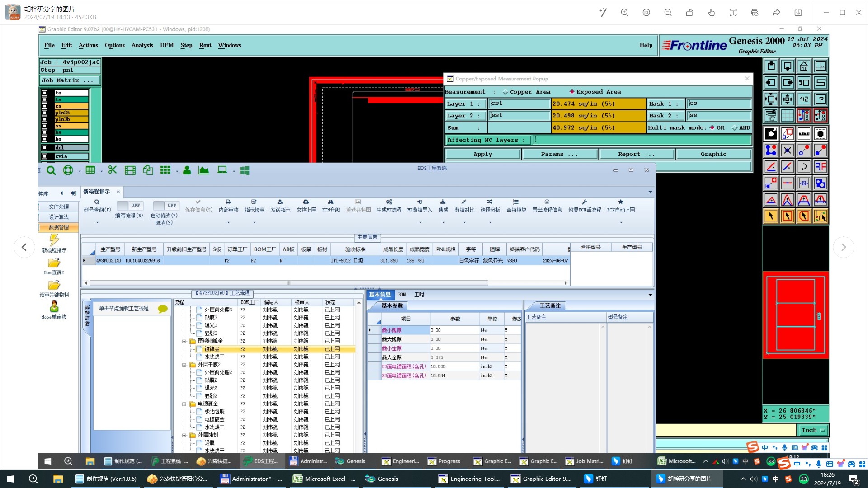
Task: Click the scissors icon in EDS toolbar
Action: point(113,170)
